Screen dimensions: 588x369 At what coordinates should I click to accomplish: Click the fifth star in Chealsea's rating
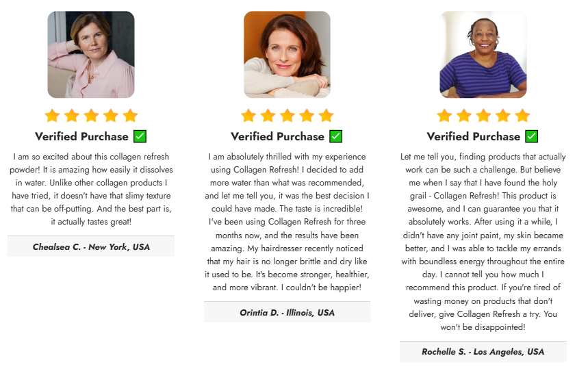(x=130, y=116)
